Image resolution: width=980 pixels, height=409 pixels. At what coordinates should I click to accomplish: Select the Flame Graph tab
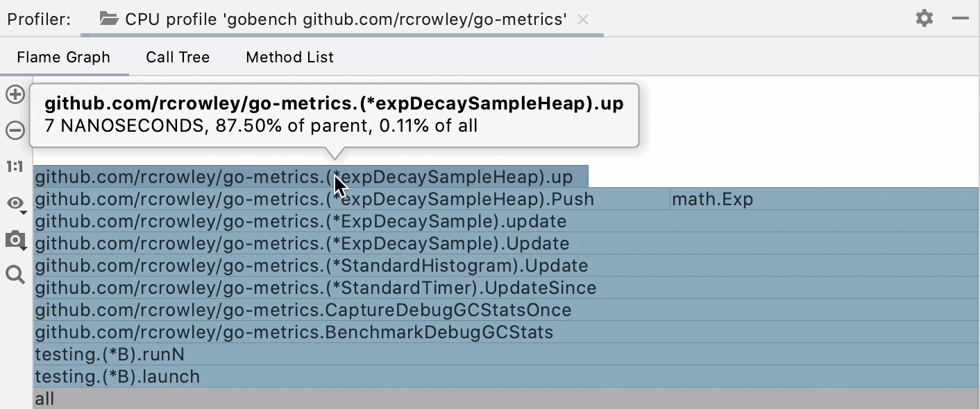pos(65,57)
